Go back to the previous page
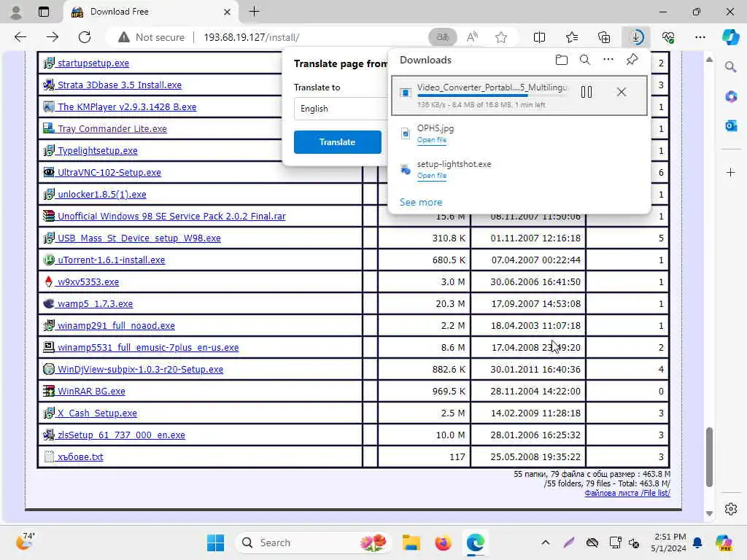The height and width of the screenshot is (560, 747). click(x=20, y=37)
